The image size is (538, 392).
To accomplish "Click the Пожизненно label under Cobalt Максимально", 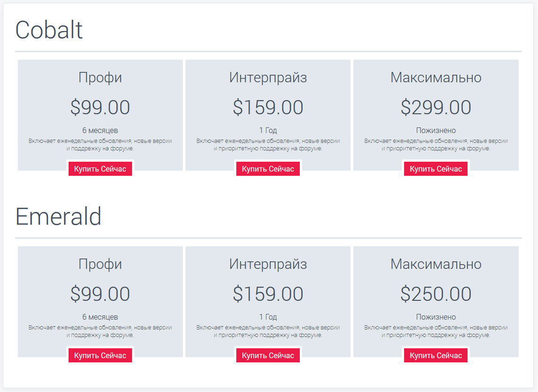I will pyautogui.click(x=436, y=130).
